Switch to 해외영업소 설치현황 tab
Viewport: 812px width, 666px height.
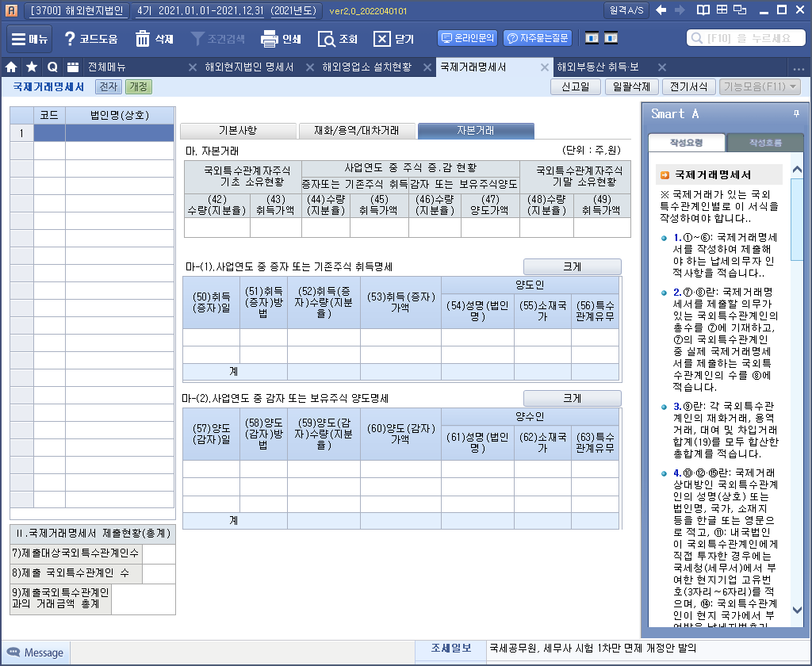tap(366, 67)
